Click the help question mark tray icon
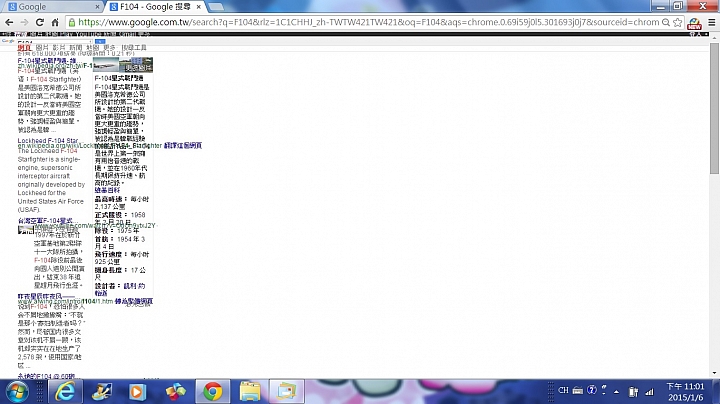This screenshot has width=720, height=404. pos(591,390)
